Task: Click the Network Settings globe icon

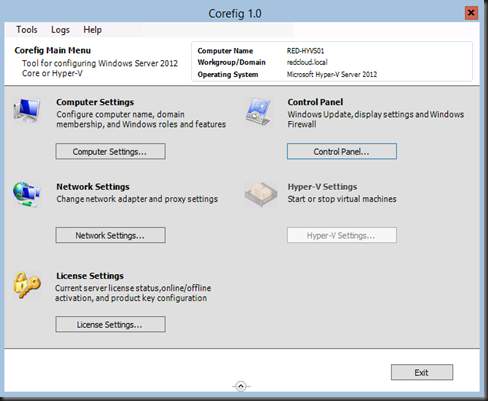Action: coord(27,195)
